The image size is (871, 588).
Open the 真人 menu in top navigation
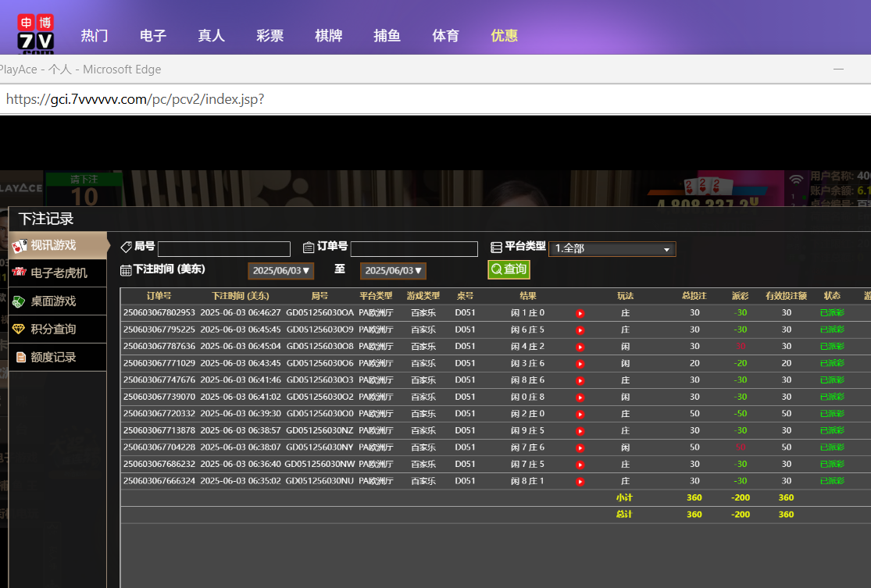tap(211, 36)
